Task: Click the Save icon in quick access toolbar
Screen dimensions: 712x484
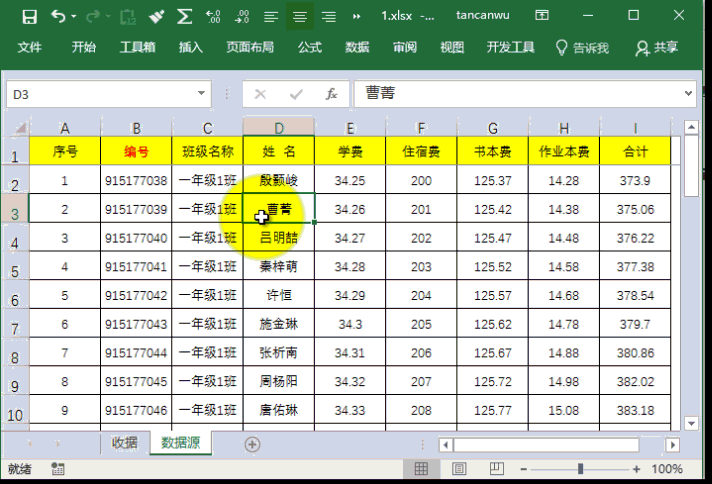Action: 29,16
